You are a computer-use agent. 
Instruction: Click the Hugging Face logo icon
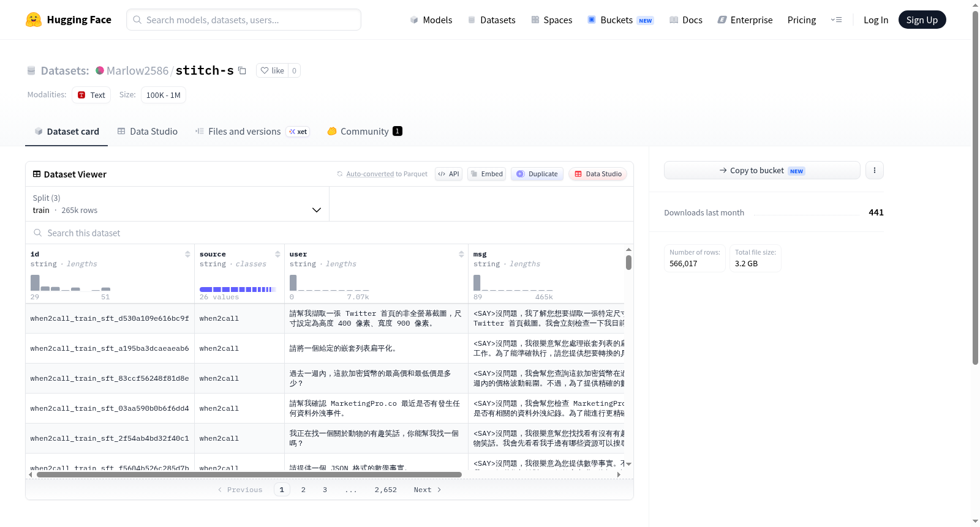tap(34, 20)
